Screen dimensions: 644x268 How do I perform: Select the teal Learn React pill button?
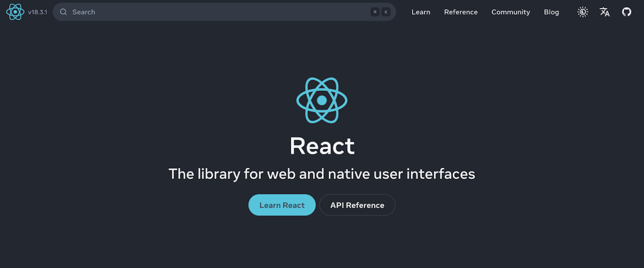point(282,205)
